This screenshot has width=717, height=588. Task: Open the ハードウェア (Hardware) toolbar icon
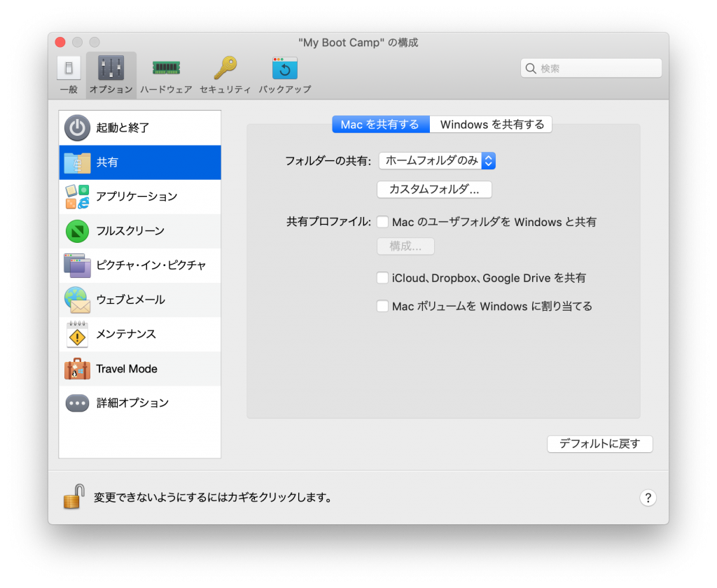(x=166, y=69)
